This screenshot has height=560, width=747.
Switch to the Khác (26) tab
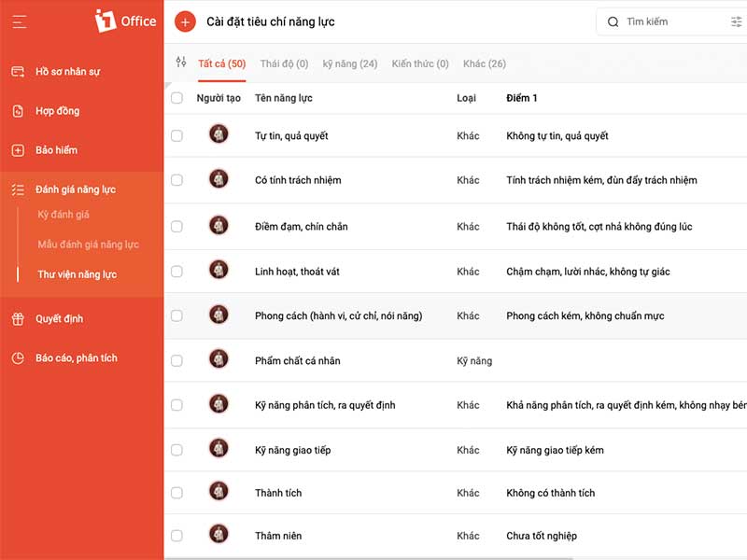coord(485,63)
